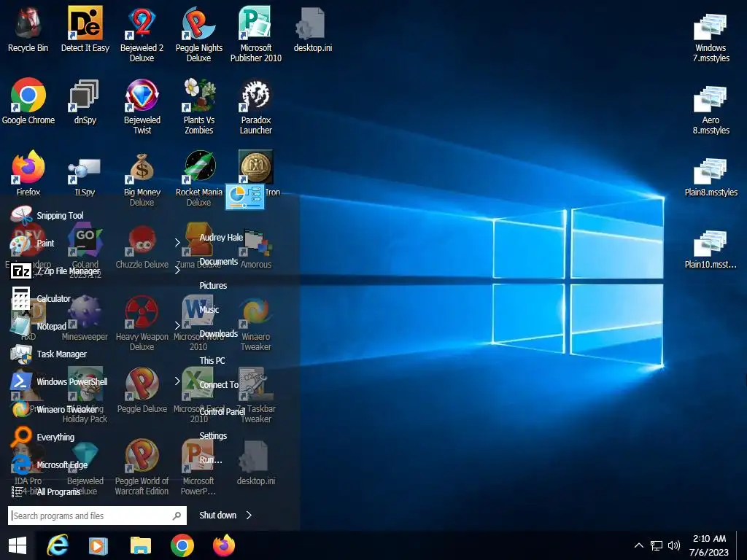
Task: Open Connect To from Start menu
Action: (x=219, y=384)
